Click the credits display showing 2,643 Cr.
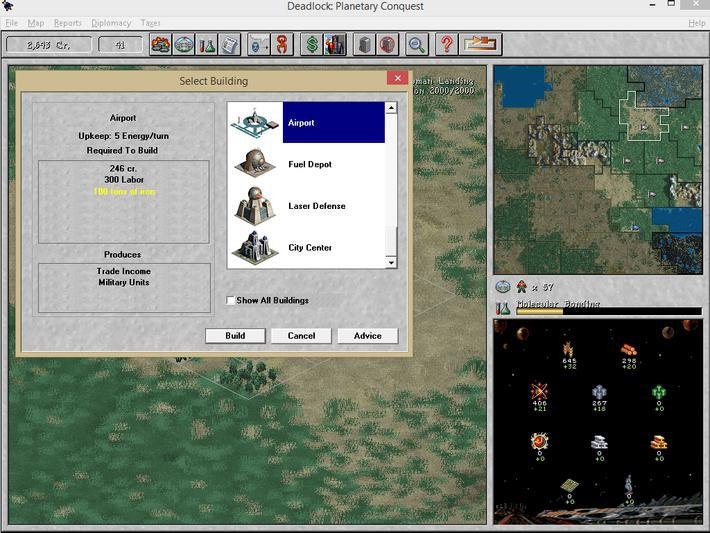This screenshot has height=533, width=710. pos(48,45)
